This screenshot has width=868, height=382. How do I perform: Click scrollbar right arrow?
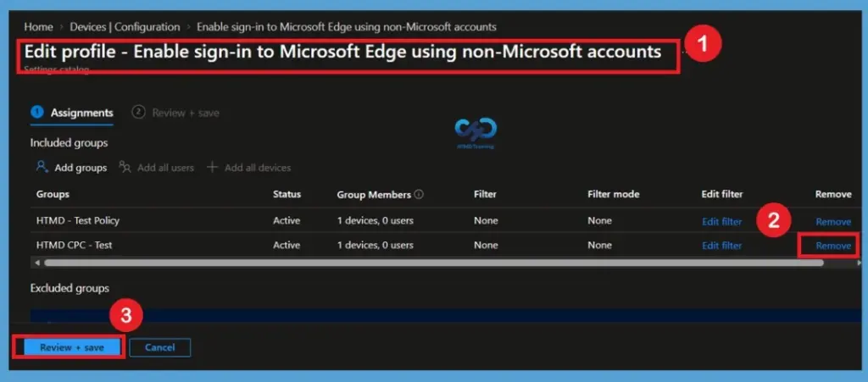coord(859,263)
